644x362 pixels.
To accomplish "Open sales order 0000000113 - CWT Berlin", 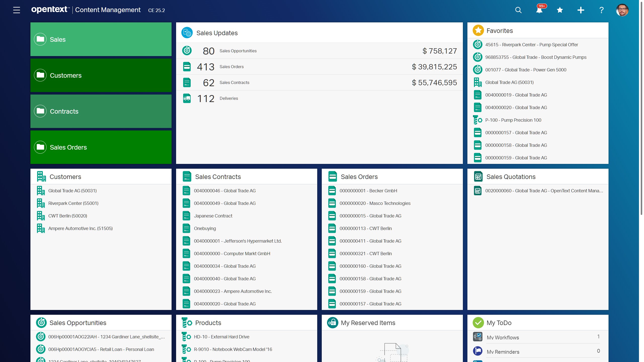I will coord(392,228).
